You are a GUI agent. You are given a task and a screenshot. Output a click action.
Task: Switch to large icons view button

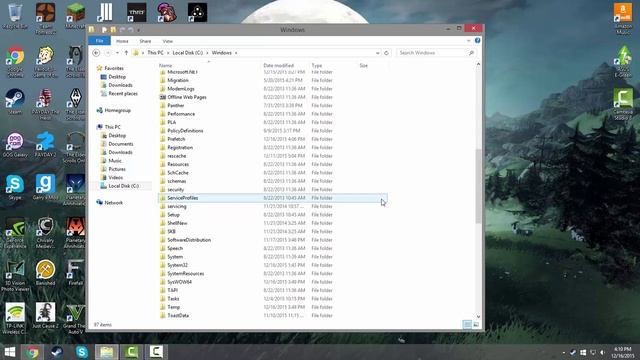[x=476, y=324]
